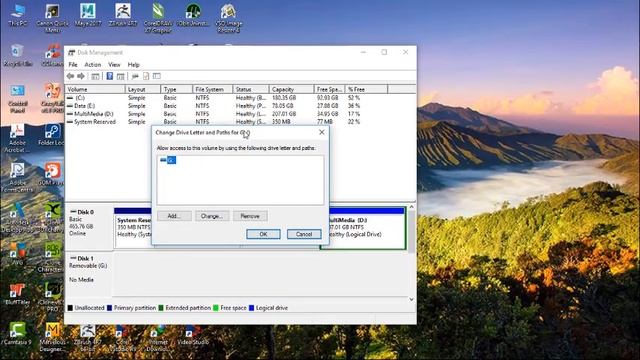
Task: Click the scroll up arrow of disk pane
Action: pos(411,207)
